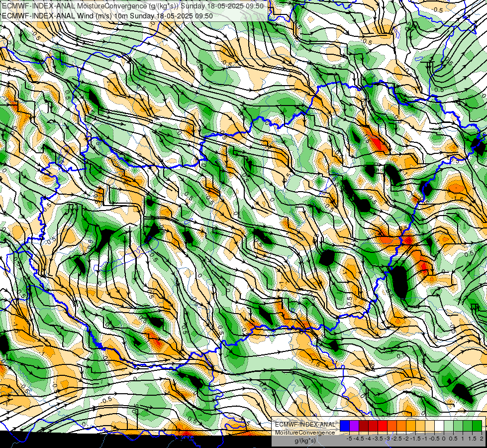487x448 pixels.
Task: Click the palest green legend swatch
Action: (x=449, y=426)
